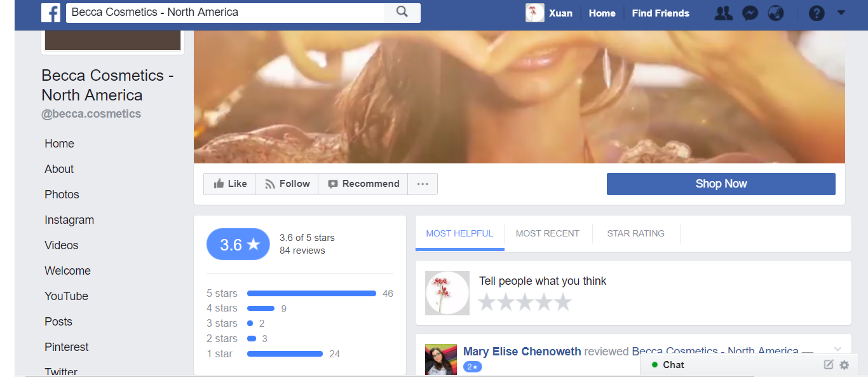Rate the page three stars
Viewport: 868px width, 377px height.
[x=525, y=302]
